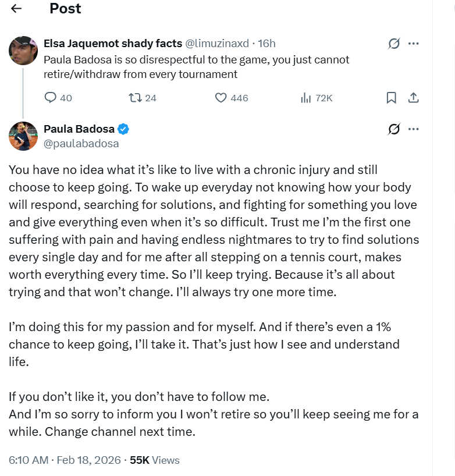Open Paula Badosa's profile avatar
This screenshot has width=455, height=476.
click(x=23, y=136)
